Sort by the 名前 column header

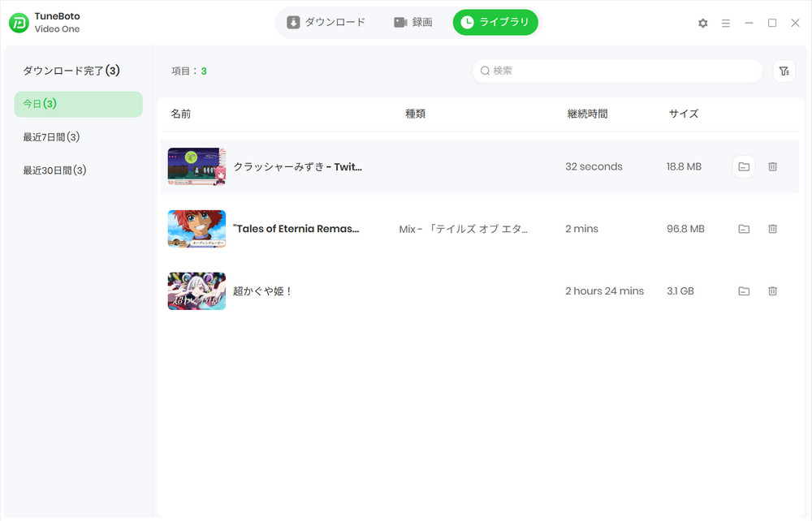[x=181, y=114]
